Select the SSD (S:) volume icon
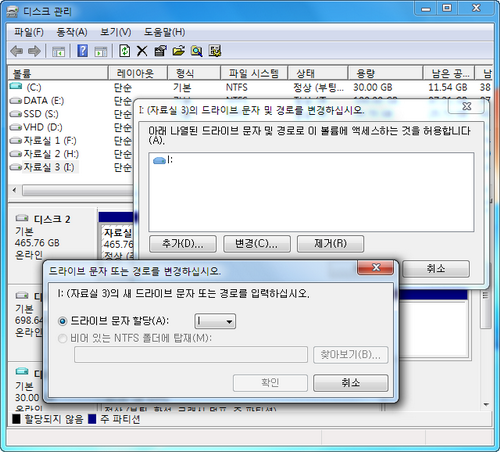This screenshot has height=452, width=500. 16,114
